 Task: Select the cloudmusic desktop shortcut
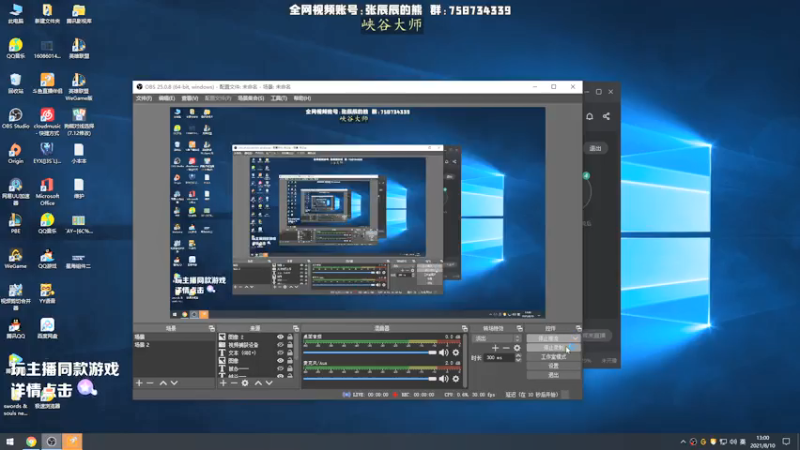pyautogui.click(x=47, y=121)
